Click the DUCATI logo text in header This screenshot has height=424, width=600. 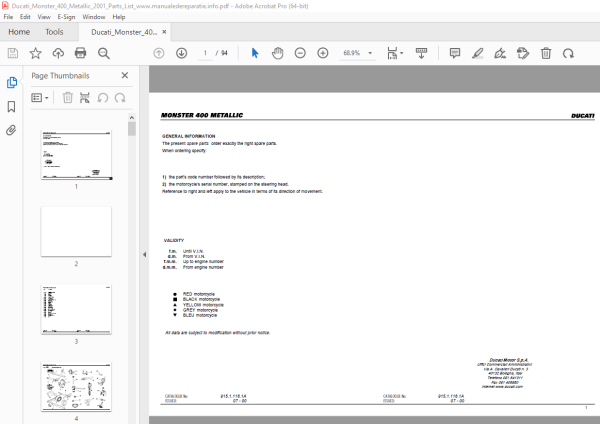[x=582, y=116]
